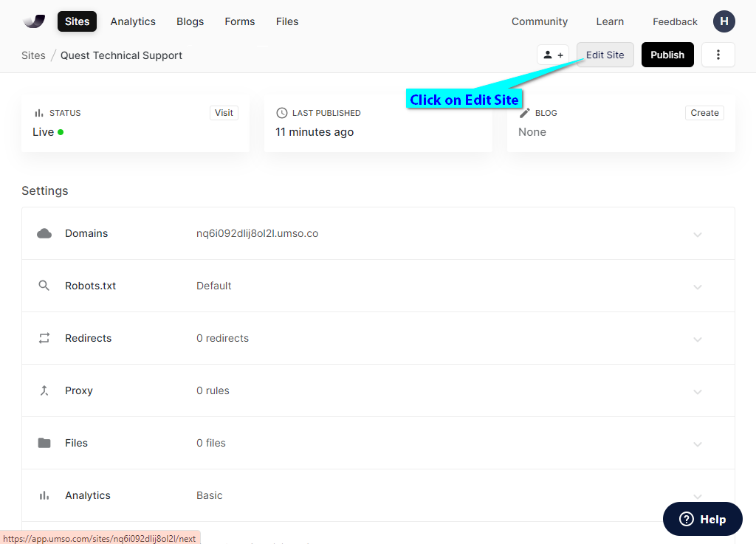The width and height of the screenshot is (756, 544).
Task: Click the green Live status dot
Action: point(61,132)
